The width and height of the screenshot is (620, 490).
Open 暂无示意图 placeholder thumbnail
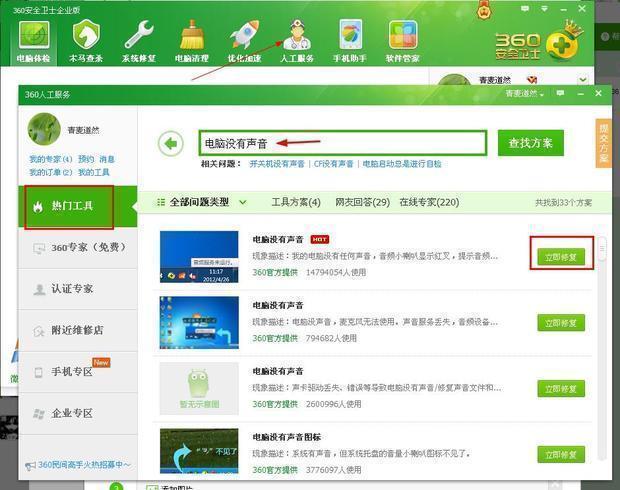(199, 388)
